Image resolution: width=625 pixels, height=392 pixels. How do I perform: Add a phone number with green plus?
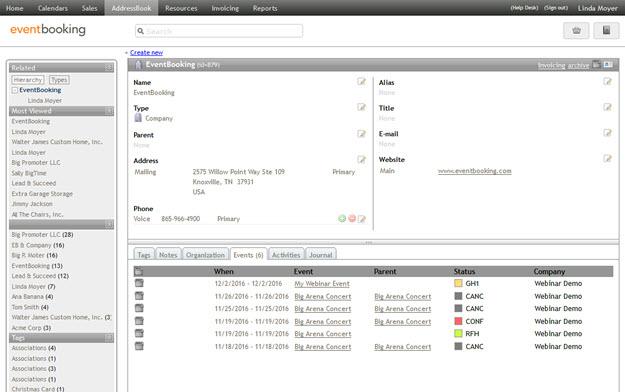342,219
